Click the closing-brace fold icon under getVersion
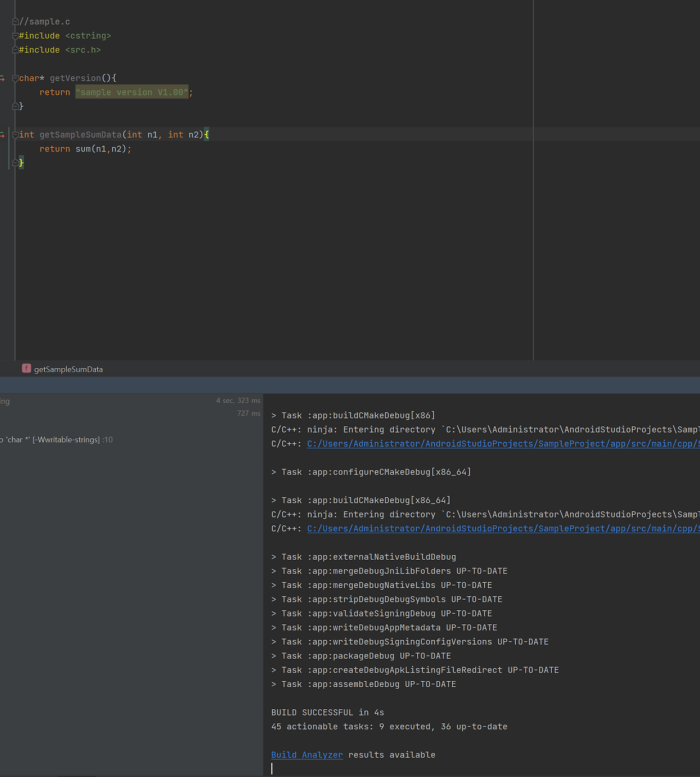The image size is (700, 777). 15,106
